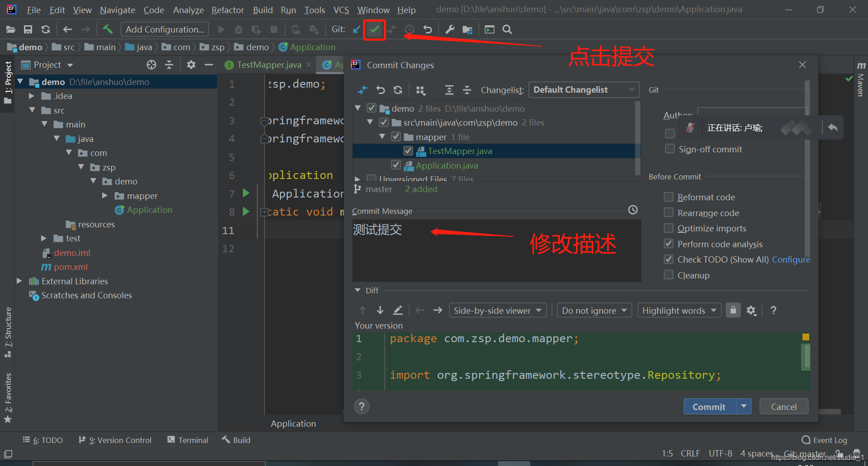The image size is (868, 466).
Task: Click the Diff help question mark
Action: 774,310
